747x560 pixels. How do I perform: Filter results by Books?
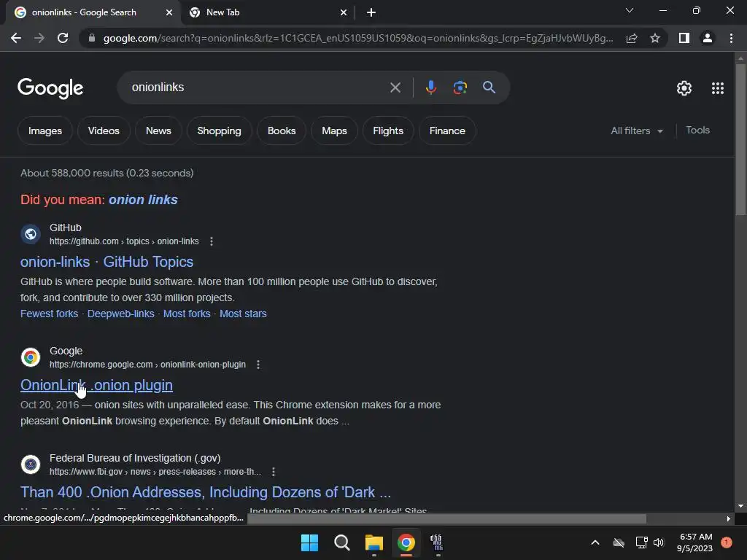point(282,131)
